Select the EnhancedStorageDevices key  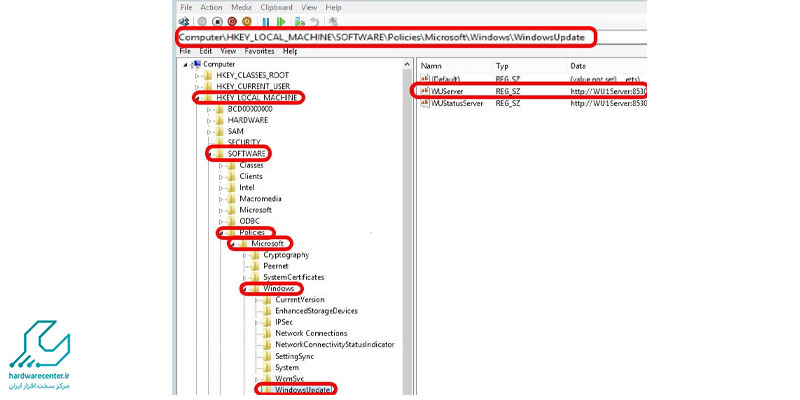pos(316,311)
